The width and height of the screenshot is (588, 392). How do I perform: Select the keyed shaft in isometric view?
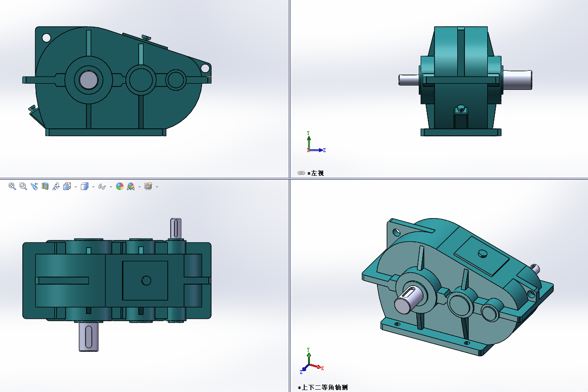(x=409, y=300)
